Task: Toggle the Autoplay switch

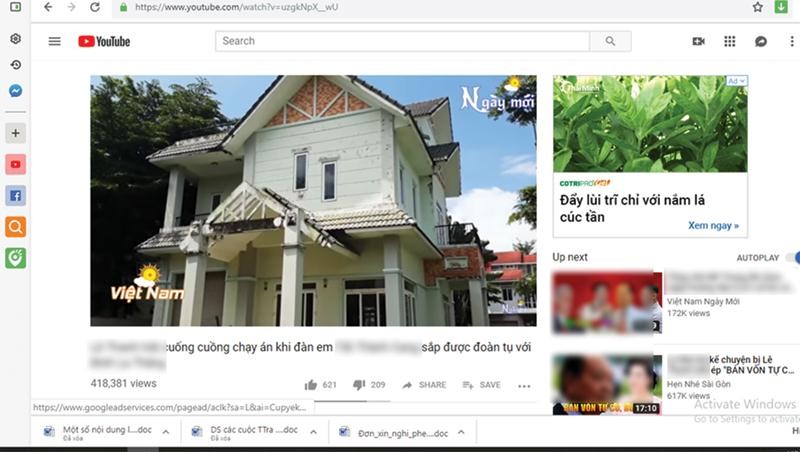Action: coord(793,258)
